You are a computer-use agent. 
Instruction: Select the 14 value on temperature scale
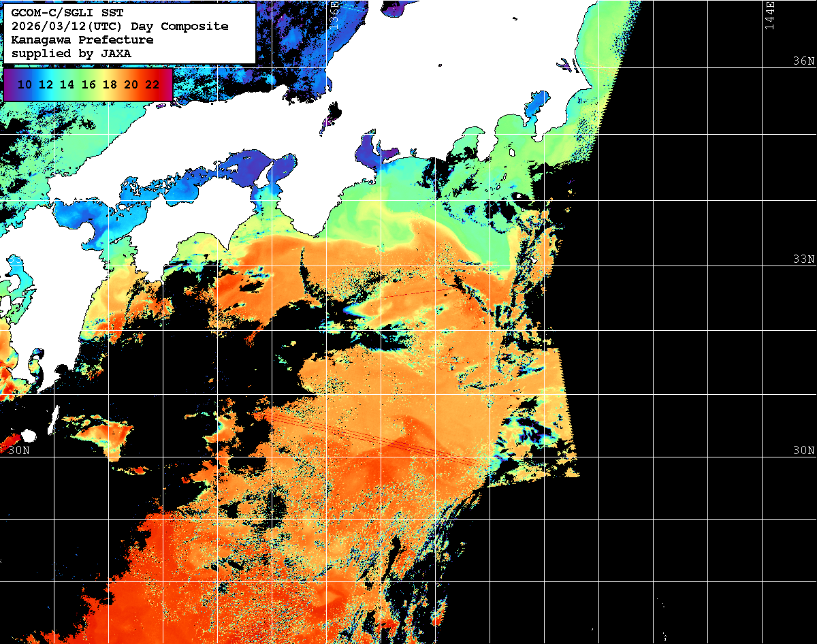point(67,84)
